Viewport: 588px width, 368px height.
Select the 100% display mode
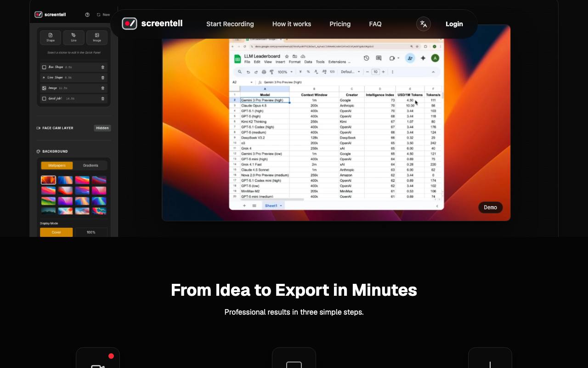(91, 232)
